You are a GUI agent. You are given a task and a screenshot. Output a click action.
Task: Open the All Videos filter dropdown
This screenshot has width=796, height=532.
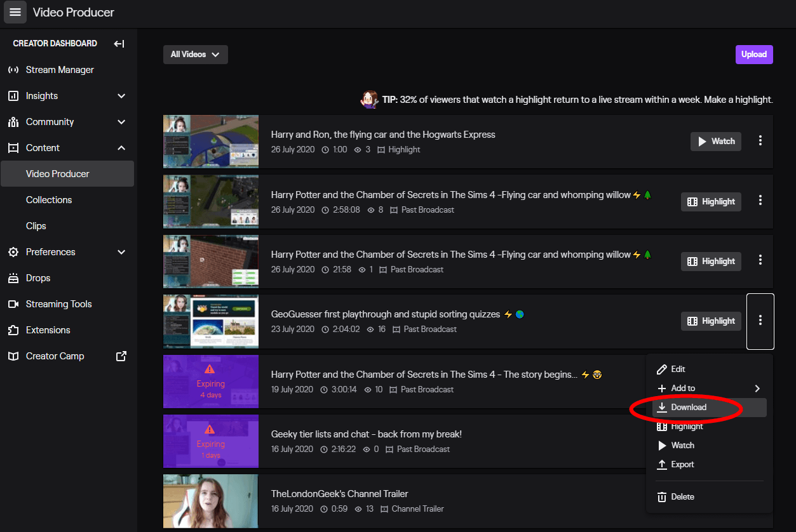[196, 55]
